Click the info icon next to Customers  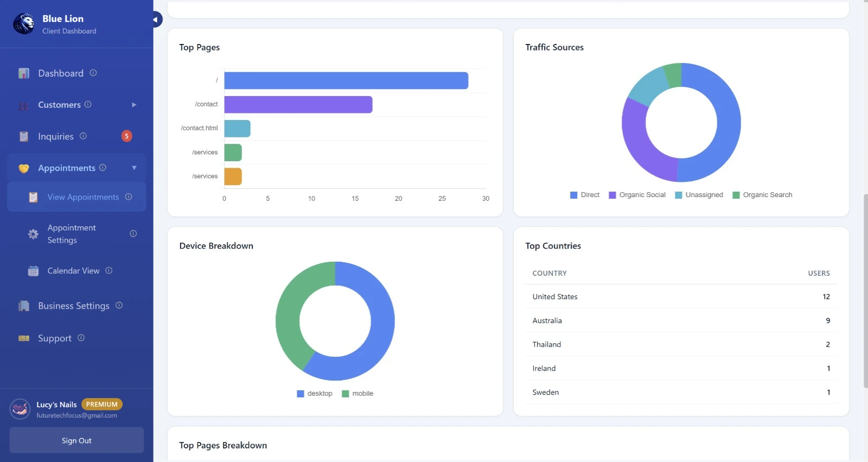click(x=88, y=104)
